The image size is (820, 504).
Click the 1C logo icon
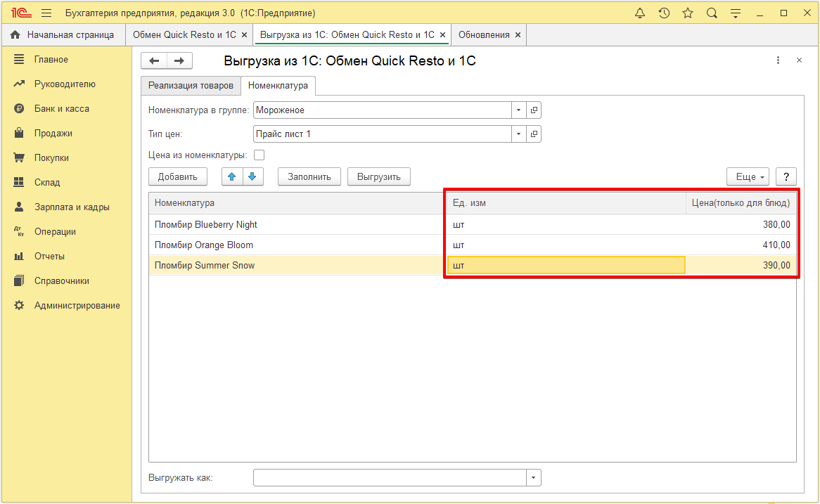coord(21,13)
